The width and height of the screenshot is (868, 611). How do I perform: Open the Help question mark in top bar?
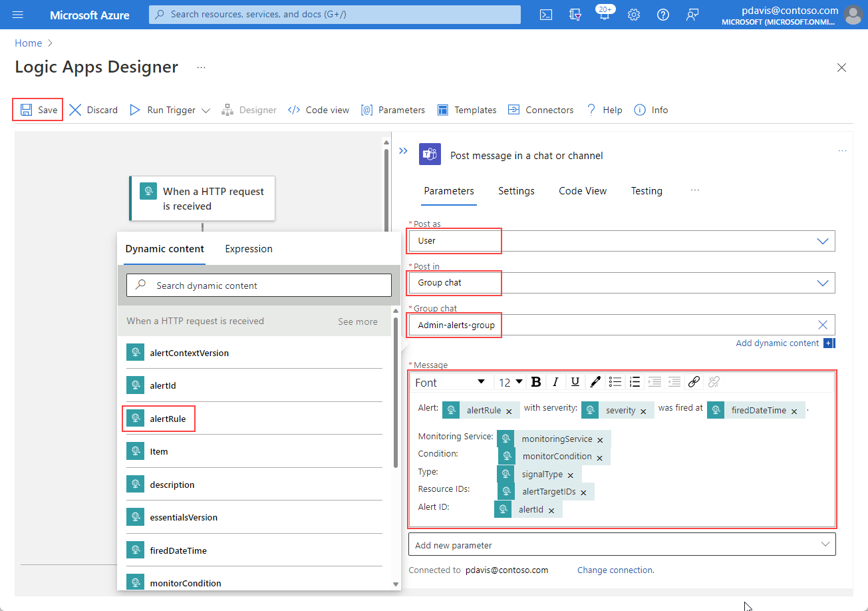[x=663, y=15]
